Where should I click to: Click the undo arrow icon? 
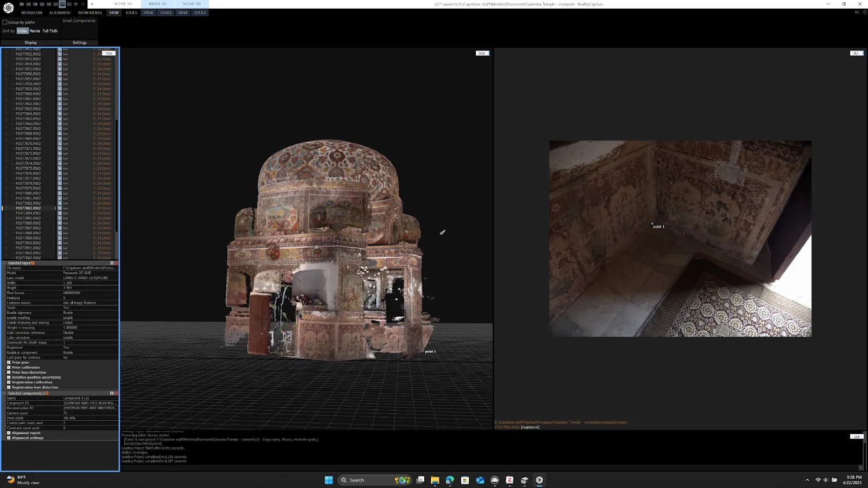(x=76, y=4)
